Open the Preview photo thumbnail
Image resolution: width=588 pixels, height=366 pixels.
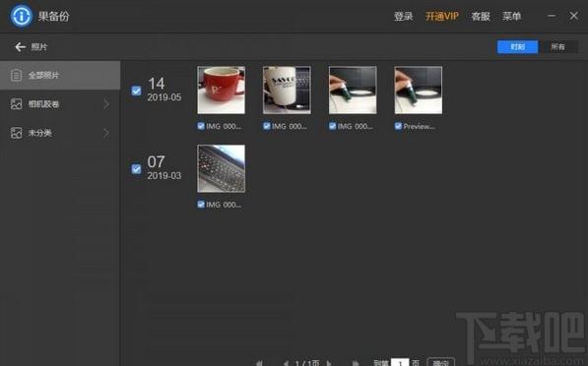click(419, 91)
